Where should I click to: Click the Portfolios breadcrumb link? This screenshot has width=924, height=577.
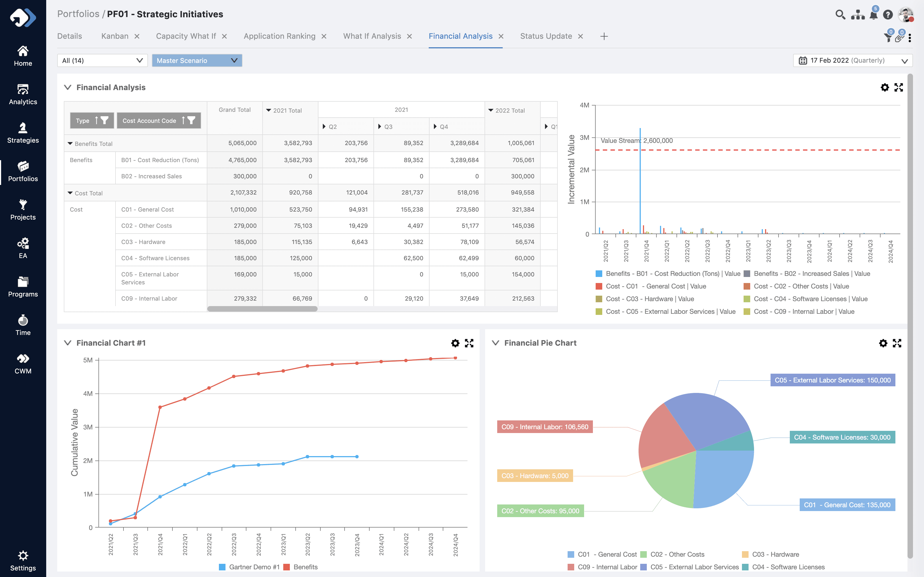78,14
